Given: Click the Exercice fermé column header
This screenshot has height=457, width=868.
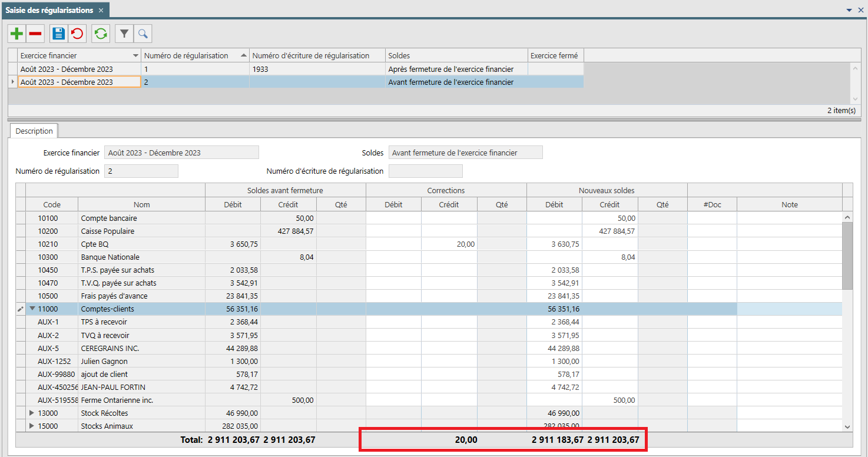Looking at the screenshot, I should 555,55.
